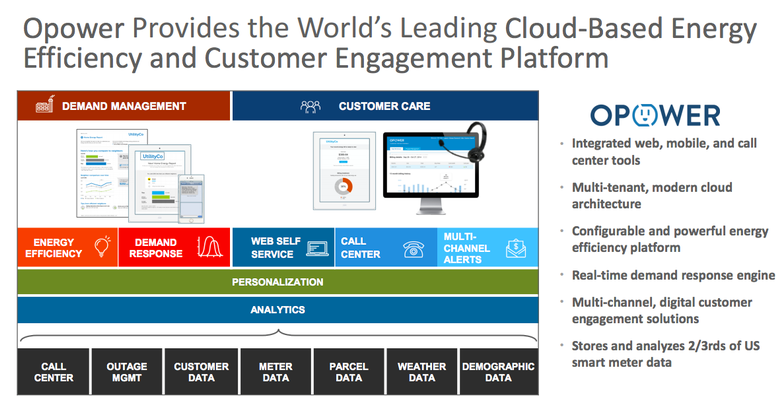Image resolution: width=776 pixels, height=407 pixels.
Task: Click the slide title starting 'Opower Provides'
Action: [390, 43]
